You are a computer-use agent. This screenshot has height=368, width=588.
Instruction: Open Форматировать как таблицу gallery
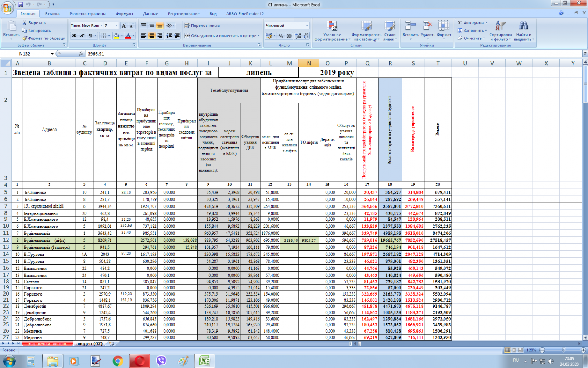pyautogui.click(x=366, y=31)
